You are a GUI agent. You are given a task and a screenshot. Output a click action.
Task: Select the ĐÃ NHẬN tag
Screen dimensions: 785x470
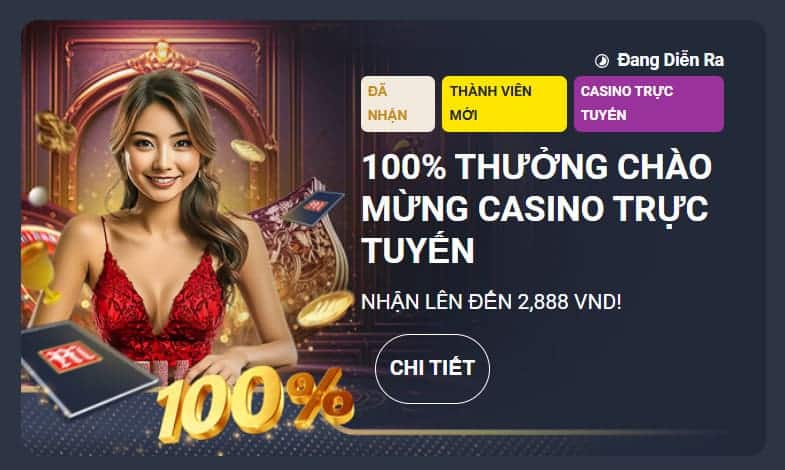398,104
